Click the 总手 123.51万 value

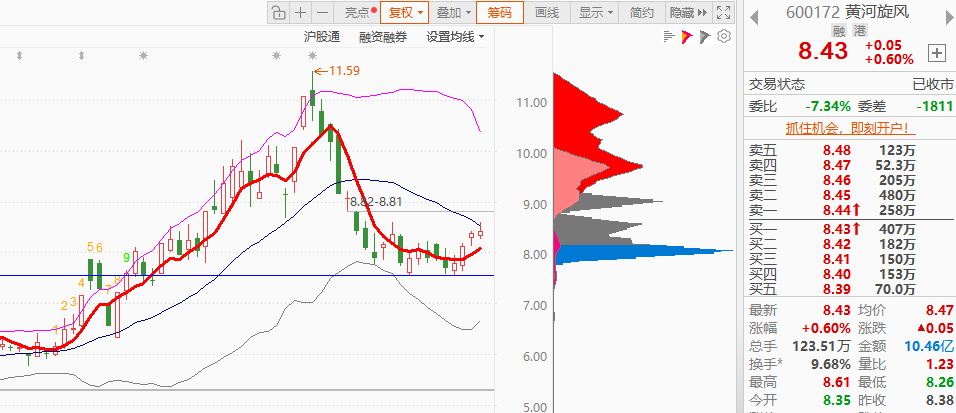coord(821,347)
